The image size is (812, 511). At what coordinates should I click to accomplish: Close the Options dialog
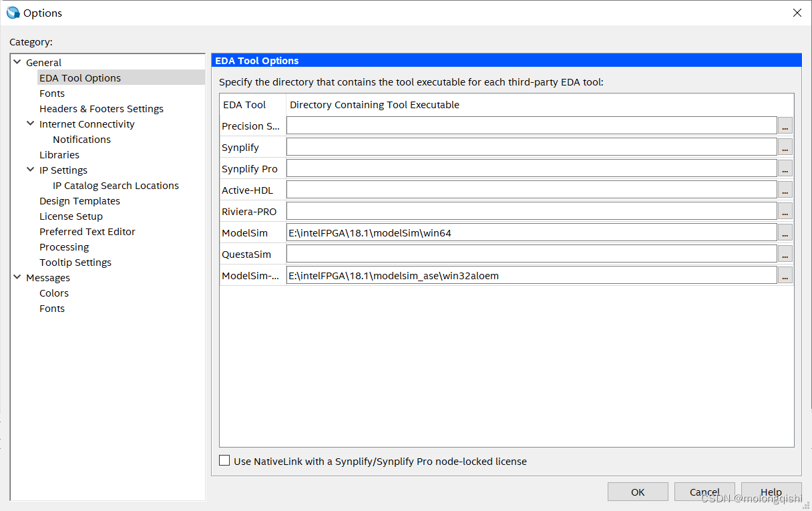[x=797, y=13]
